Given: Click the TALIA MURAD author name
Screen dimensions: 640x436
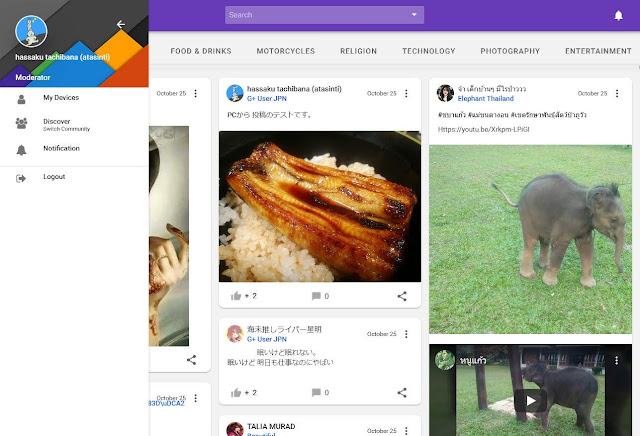Looking at the screenshot, I should [271, 427].
